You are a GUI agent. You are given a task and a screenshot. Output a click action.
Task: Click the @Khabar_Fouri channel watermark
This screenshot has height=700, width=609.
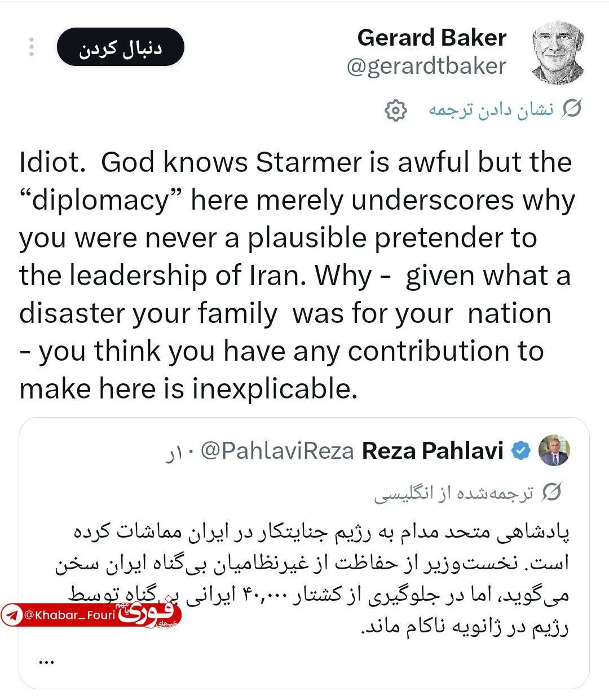click(x=69, y=615)
